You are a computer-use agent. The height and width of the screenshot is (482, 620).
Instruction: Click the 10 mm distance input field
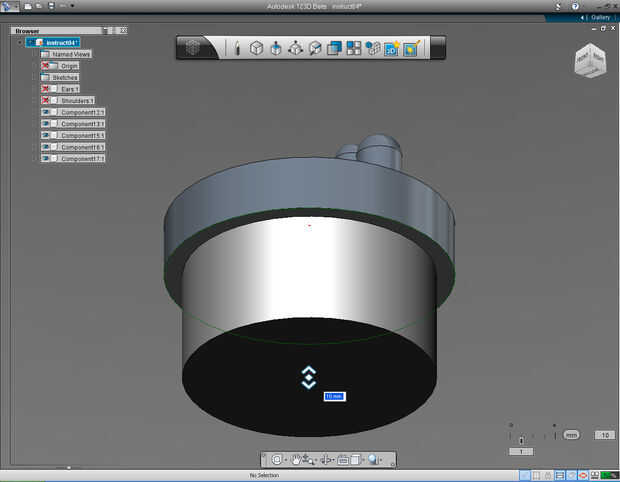[x=334, y=396]
